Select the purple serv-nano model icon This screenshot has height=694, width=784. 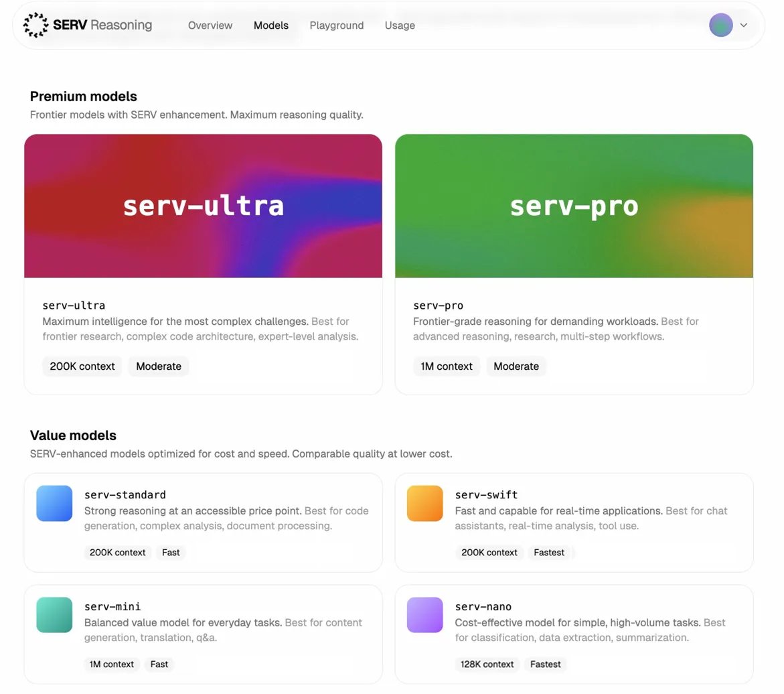[x=424, y=615]
